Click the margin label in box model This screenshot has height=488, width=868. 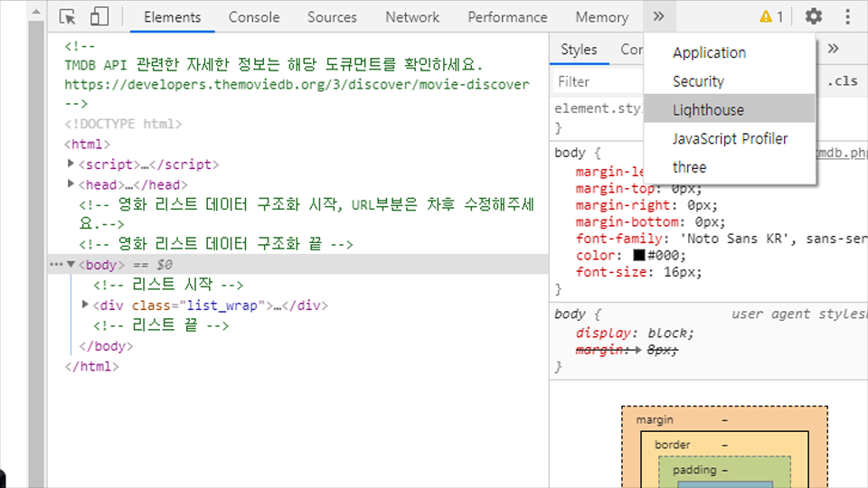(x=655, y=420)
